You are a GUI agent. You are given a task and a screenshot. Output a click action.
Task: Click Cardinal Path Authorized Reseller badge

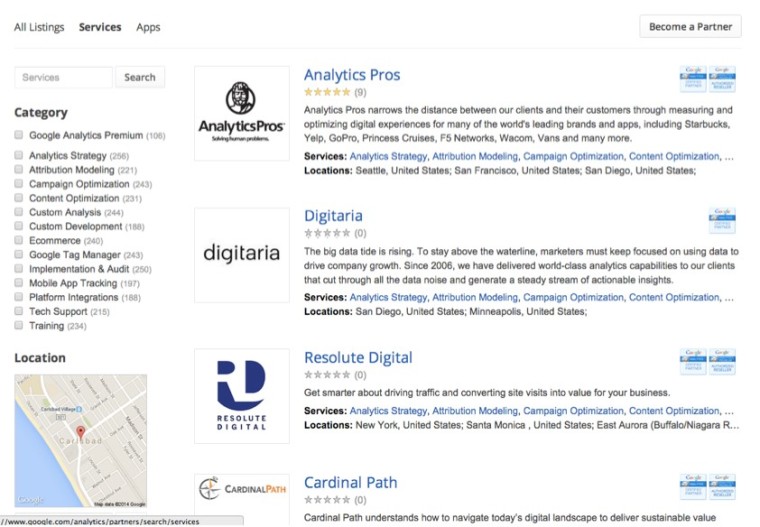point(722,487)
